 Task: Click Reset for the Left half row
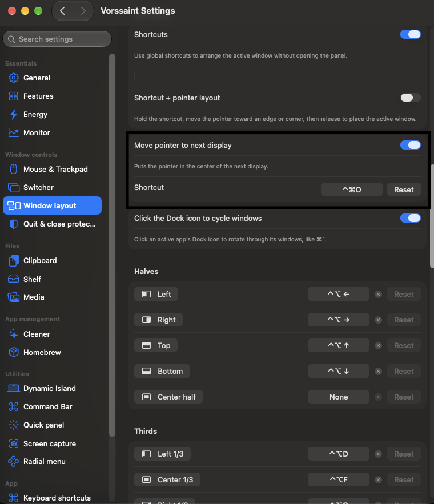click(404, 294)
